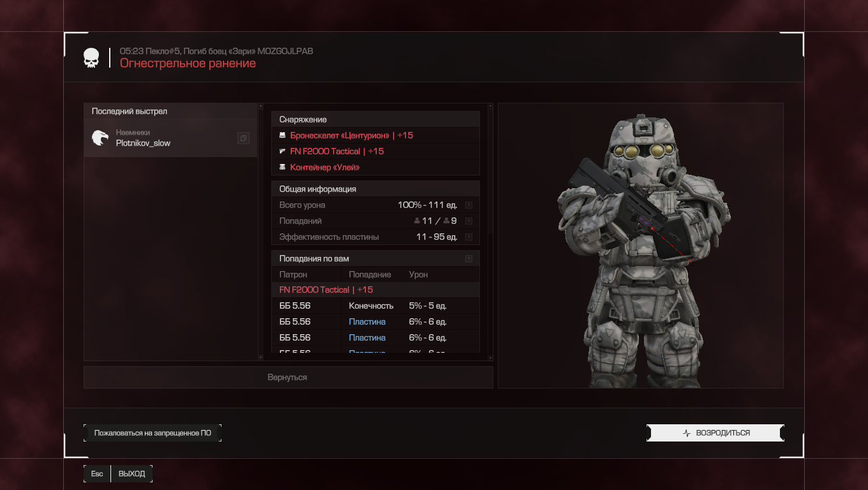Click the Конечность hit location cell
The height and width of the screenshot is (490, 868).
[x=371, y=306]
